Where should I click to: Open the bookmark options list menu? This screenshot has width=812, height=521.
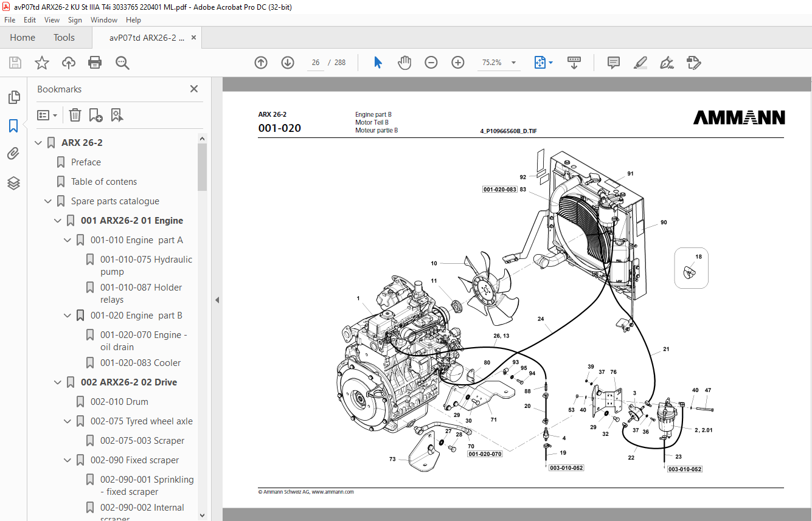(x=47, y=115)
